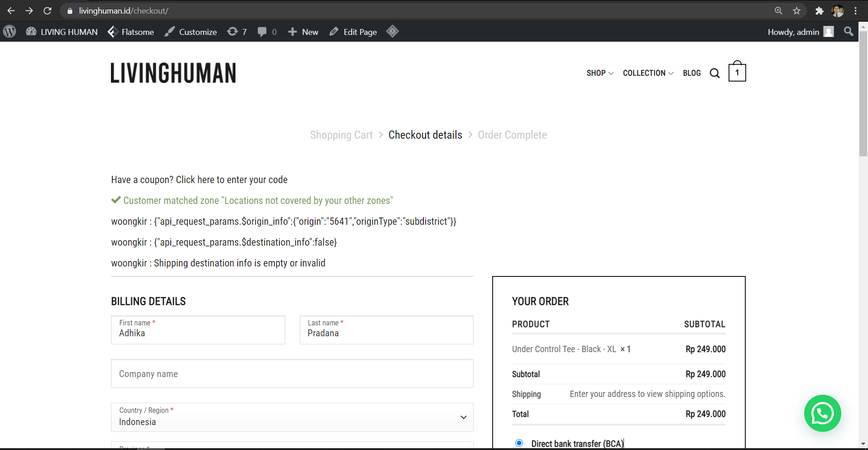Open the Country / Region dropdown
This screenshot has height=450, width=868.
click(x=292, y=417)
